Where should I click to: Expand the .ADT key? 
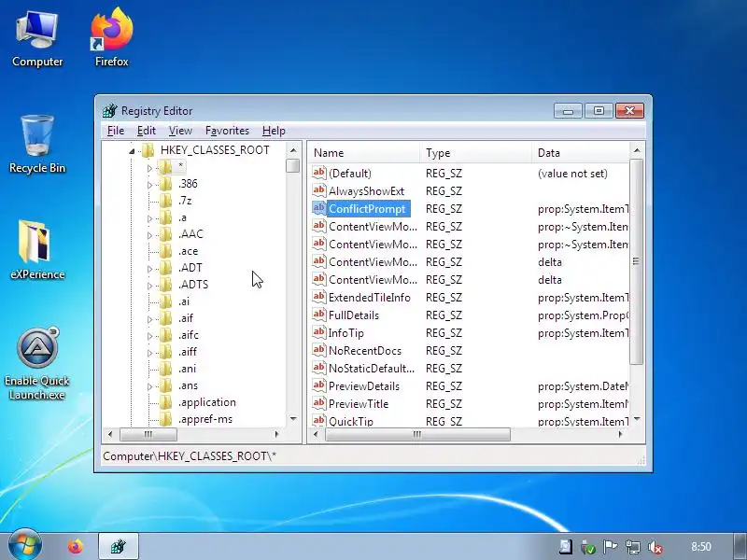tap(149, 269)
